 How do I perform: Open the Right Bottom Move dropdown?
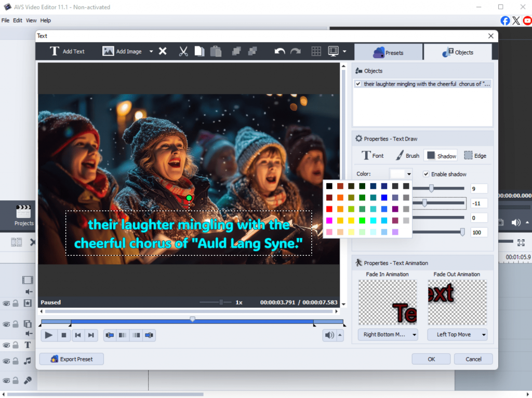click(x=388, y=335)
